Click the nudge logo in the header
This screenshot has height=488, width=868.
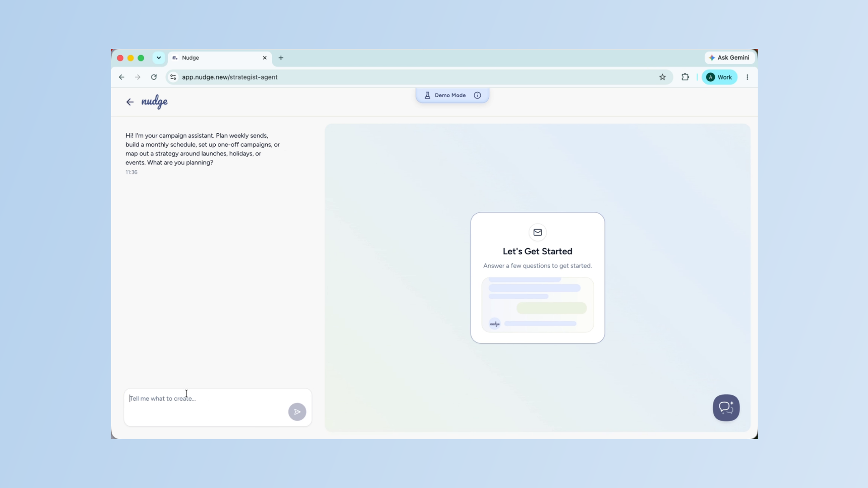point(155,102)
